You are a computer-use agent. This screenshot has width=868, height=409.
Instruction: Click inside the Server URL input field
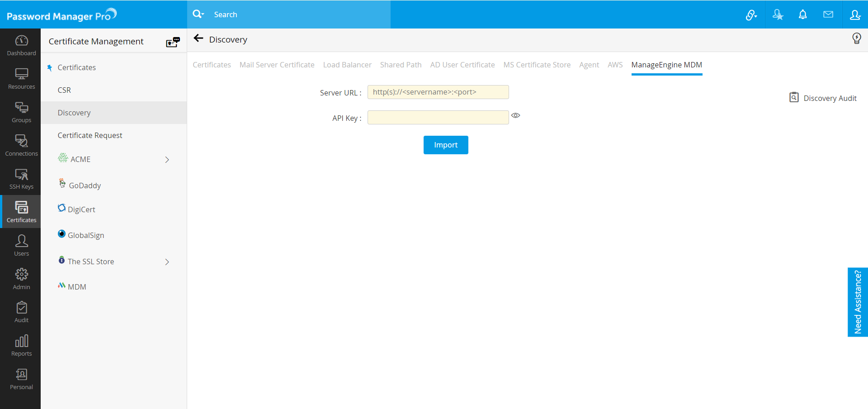tap(438, 92)
